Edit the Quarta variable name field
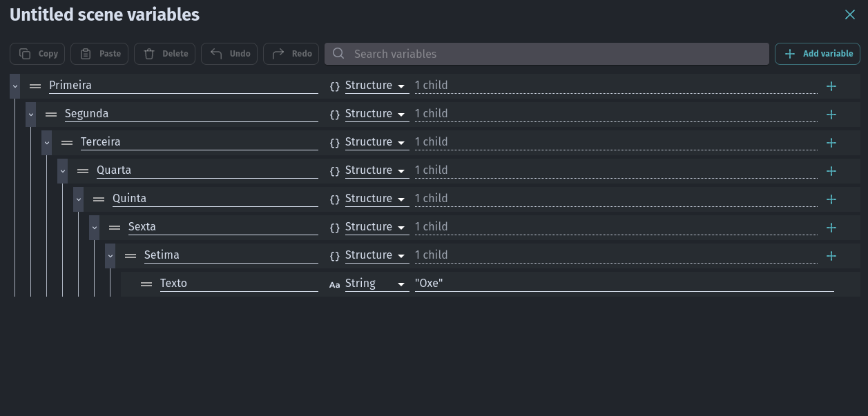This screenshot has width=868, height=416. point(207,170)
